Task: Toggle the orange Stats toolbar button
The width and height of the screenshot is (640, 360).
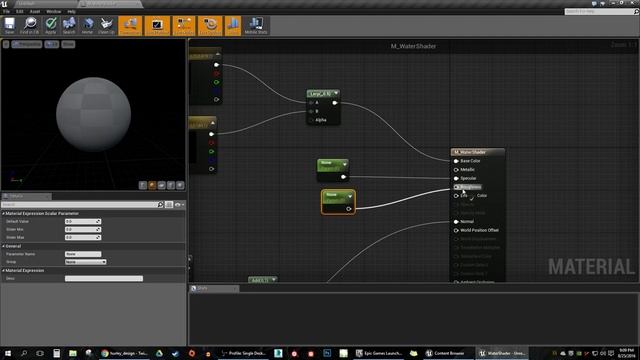Action: tap(233, 25)
